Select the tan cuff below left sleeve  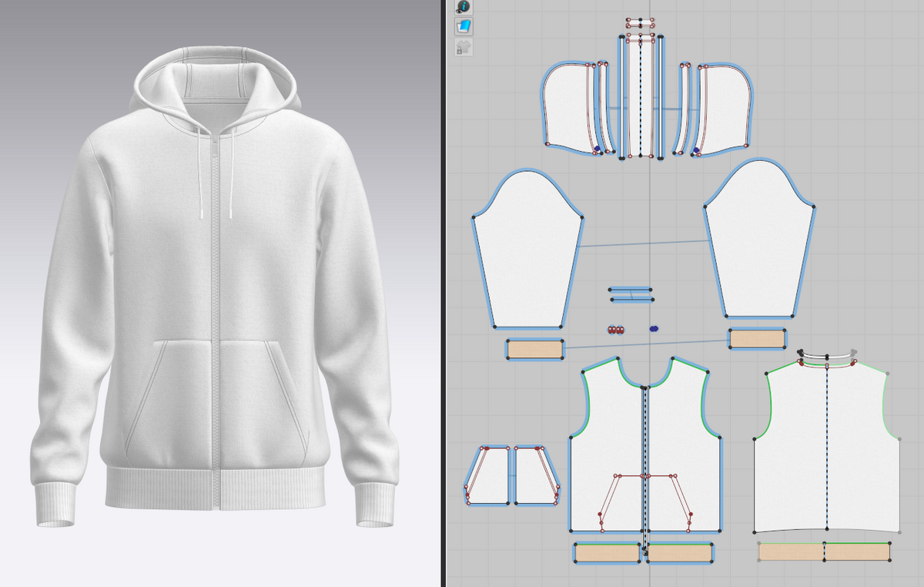click(535, 349)
